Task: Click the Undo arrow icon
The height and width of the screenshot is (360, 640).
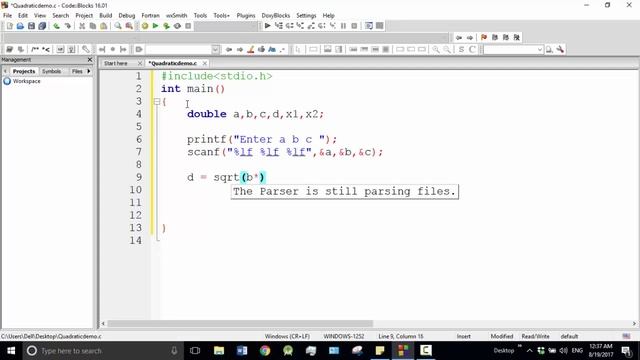Action: [56, 26]
